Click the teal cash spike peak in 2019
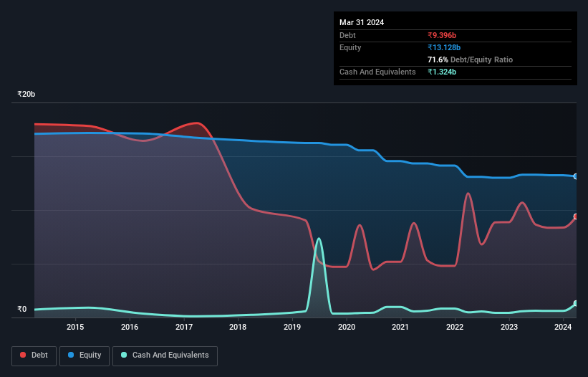The image size is (588, 377). click(319, 239)
